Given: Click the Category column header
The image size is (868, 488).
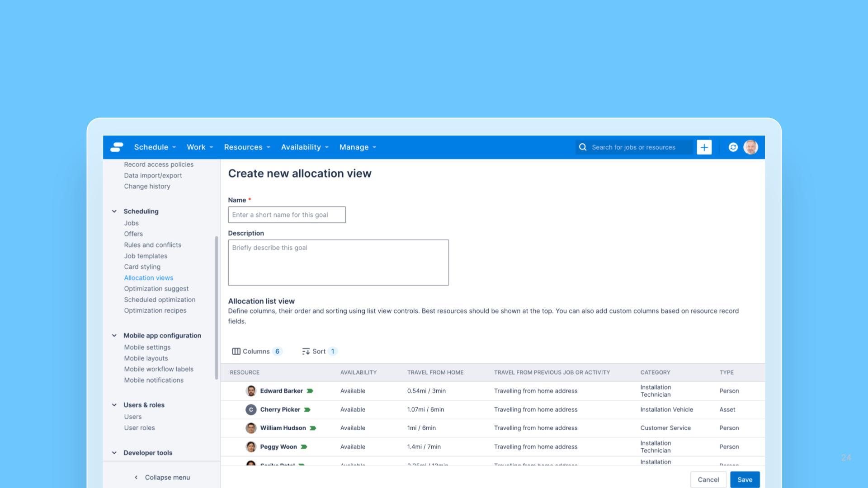Looking at the screenshot, I should [x=655, y=373].
